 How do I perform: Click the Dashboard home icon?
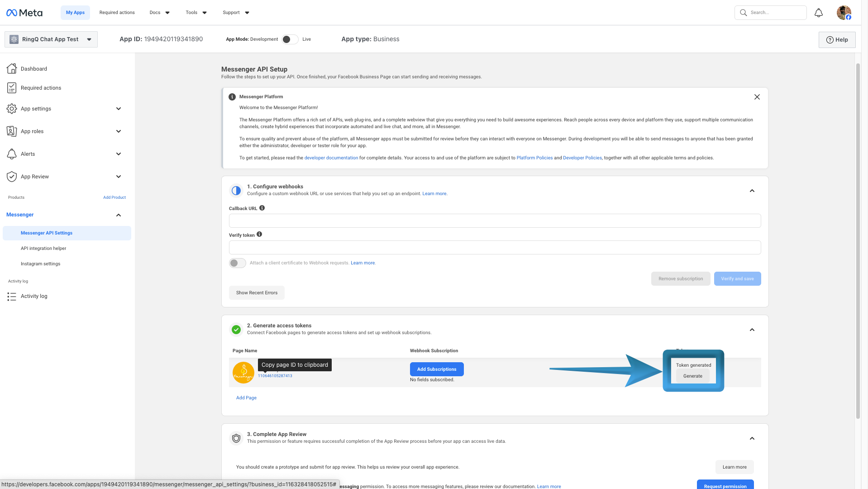(x=12, y=68)
